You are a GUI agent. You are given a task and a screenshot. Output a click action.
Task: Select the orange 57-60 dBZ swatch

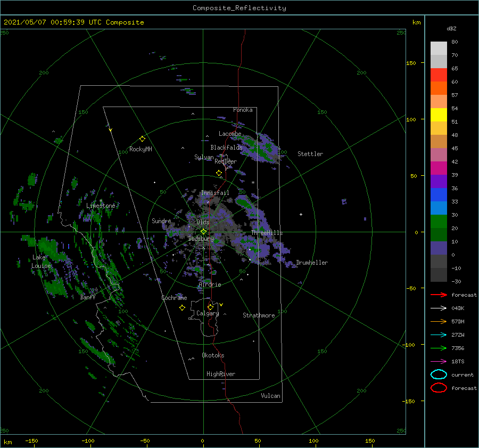click(439, 88)
